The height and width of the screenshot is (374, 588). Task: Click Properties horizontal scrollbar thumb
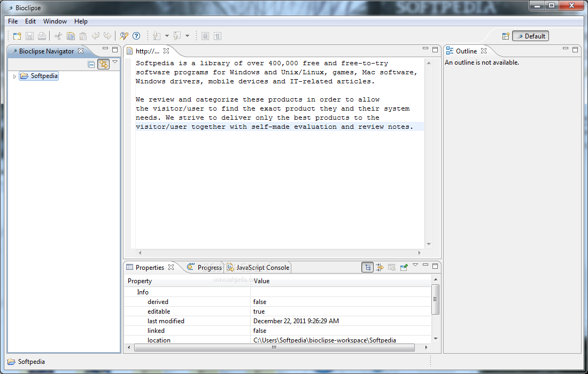coord(274,347)
